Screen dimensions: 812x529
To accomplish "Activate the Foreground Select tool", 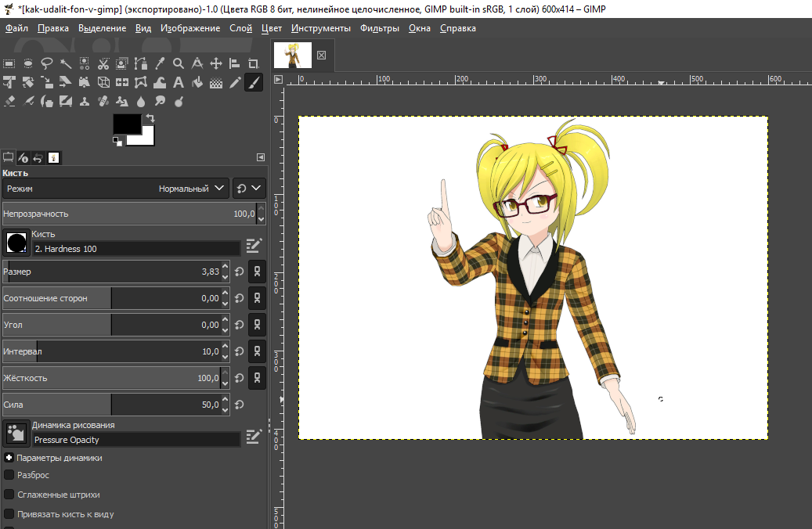I will tap(122, 63).
